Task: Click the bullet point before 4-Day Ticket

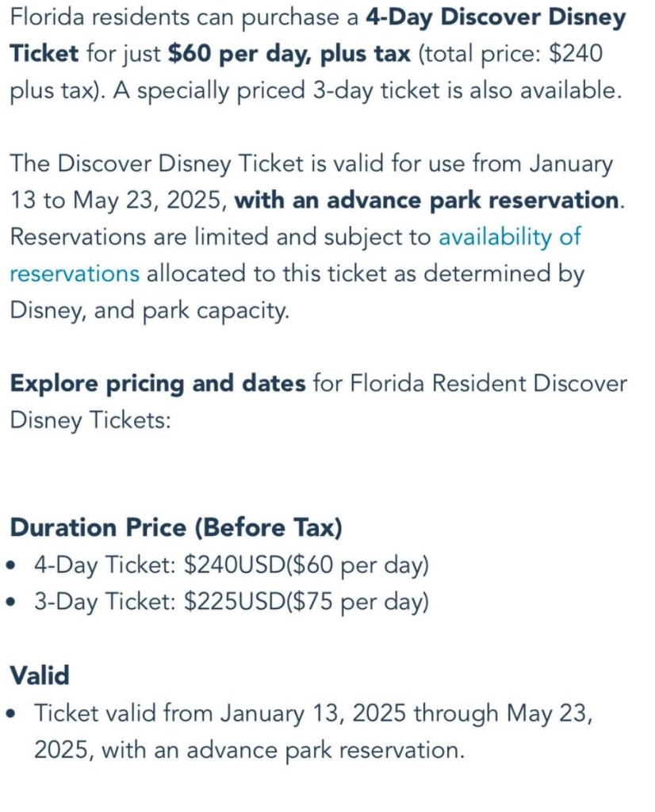Action: click(x=11, y=566)
